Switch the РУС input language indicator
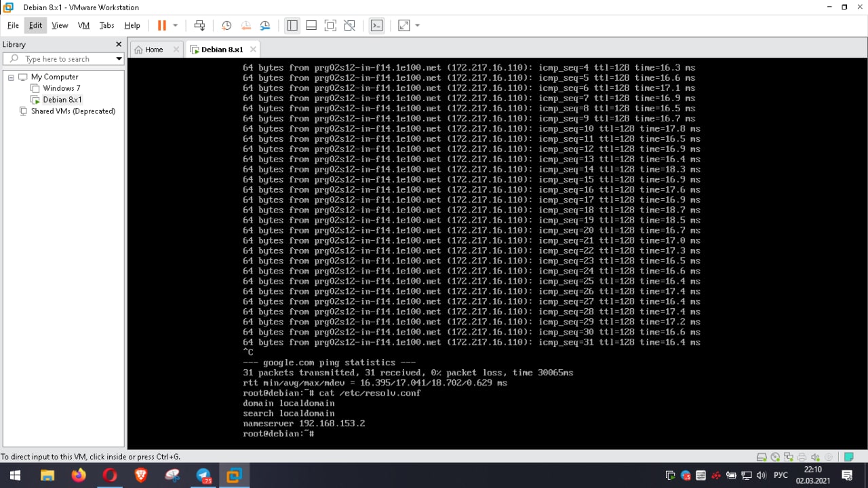 781,475
